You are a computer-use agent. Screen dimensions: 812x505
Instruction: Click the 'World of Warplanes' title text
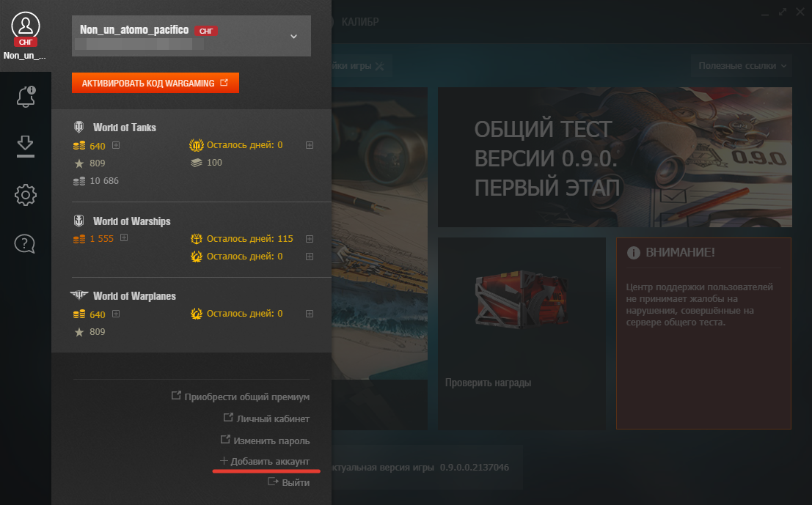135,296
